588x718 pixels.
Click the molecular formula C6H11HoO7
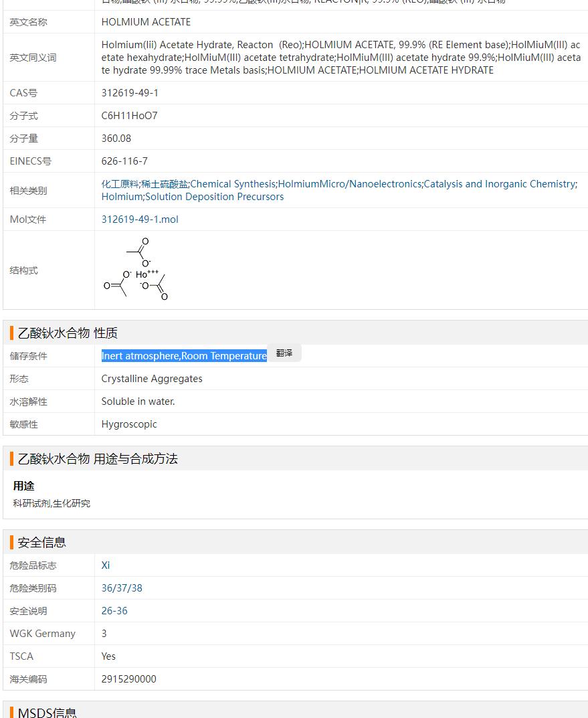(129, 116)
